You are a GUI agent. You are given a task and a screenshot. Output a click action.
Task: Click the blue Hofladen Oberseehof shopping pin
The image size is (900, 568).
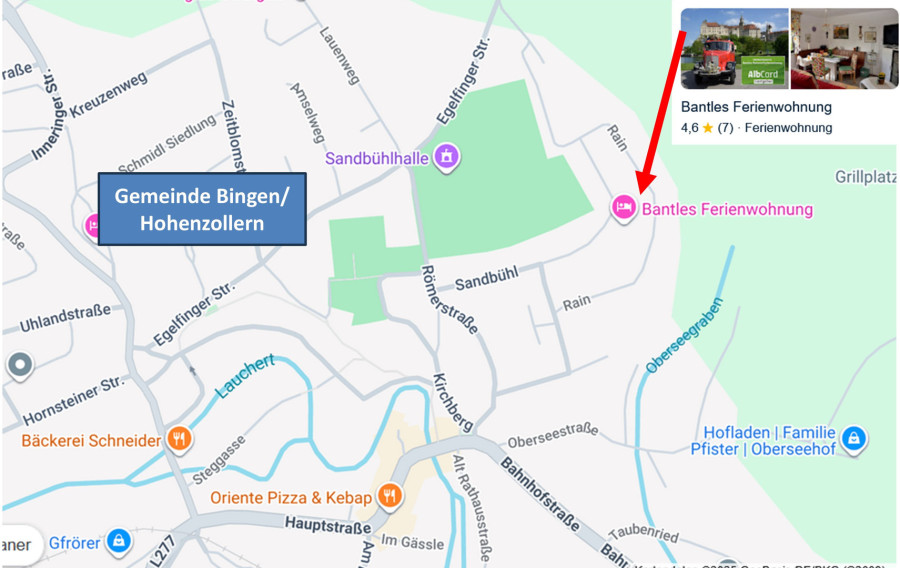tap(854, 439)
